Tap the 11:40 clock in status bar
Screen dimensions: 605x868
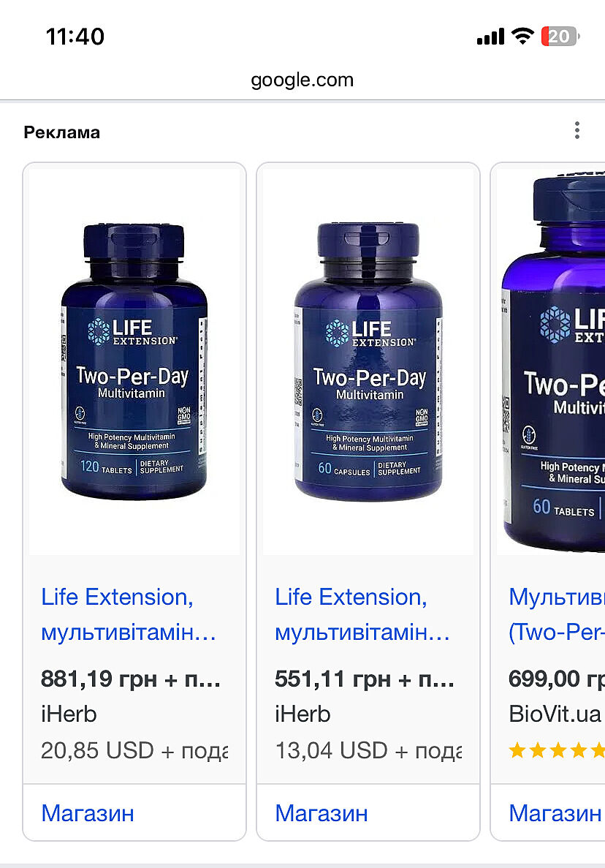click(x=75, y=37)
